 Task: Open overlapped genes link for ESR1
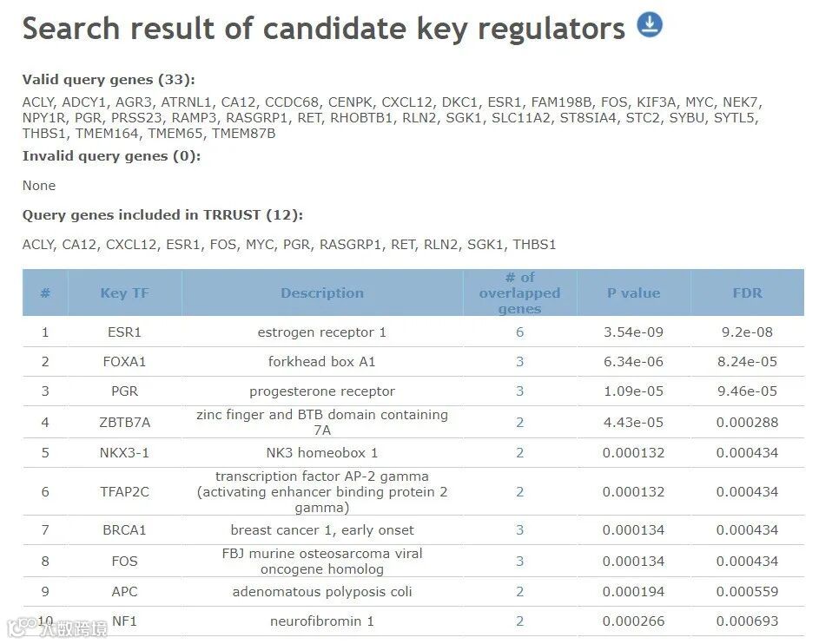pyautogui.click(x=519, y=332)
